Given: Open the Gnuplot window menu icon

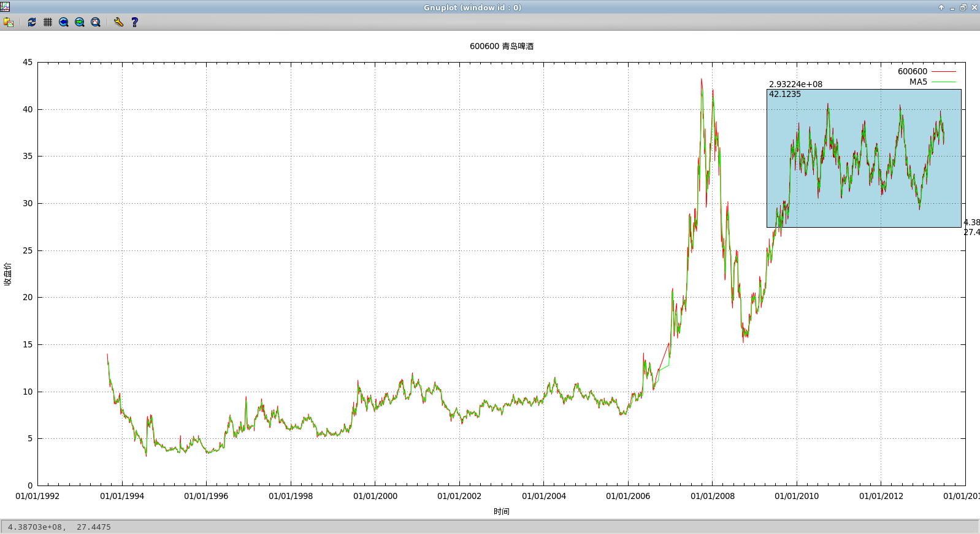Looking at the screenshot, I should point(5,7).
